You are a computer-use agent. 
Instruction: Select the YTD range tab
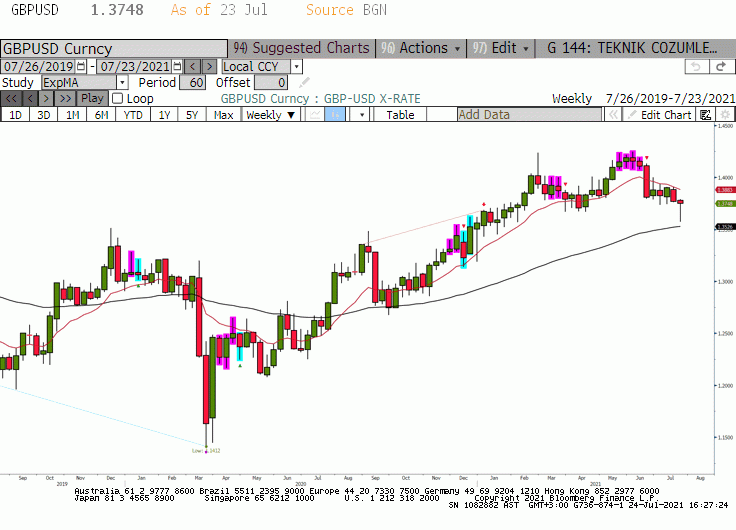point(133,115)
